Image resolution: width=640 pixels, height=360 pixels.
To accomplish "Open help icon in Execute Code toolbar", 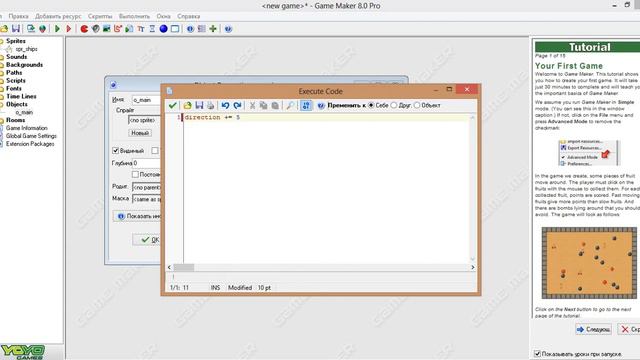I will point(321,105).
